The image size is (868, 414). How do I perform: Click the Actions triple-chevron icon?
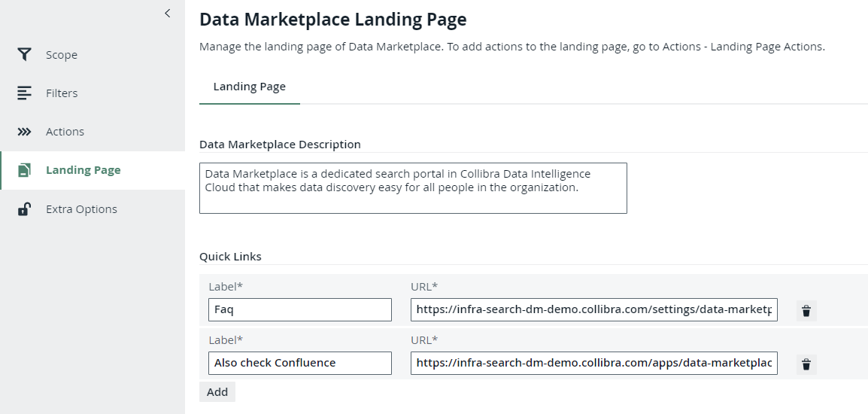tap(25, 132)
